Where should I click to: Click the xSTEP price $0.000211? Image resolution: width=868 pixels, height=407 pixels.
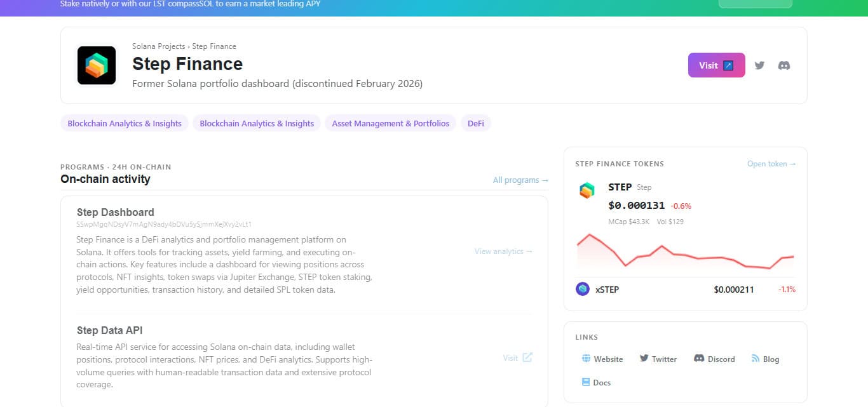pos(734,290)
